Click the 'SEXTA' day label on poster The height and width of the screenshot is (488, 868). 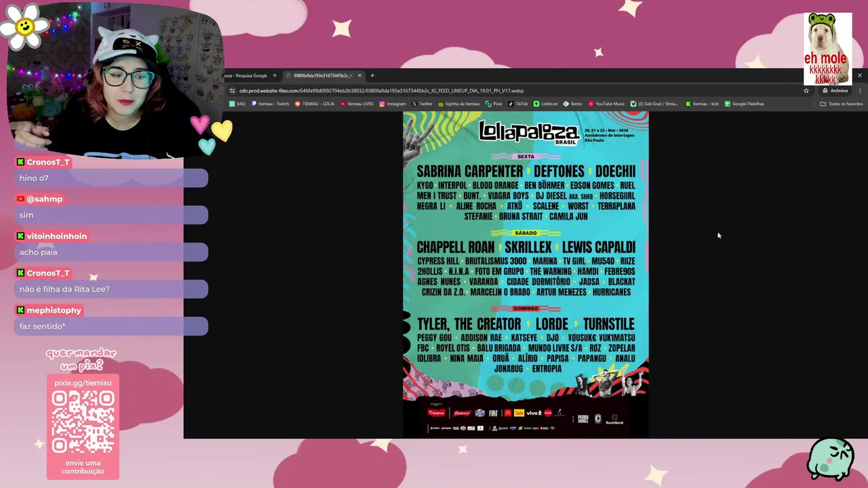[526, 157]
